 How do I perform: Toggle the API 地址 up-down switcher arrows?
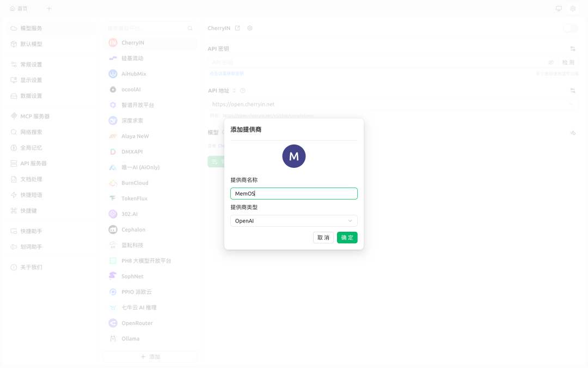[x=234, y=91]
